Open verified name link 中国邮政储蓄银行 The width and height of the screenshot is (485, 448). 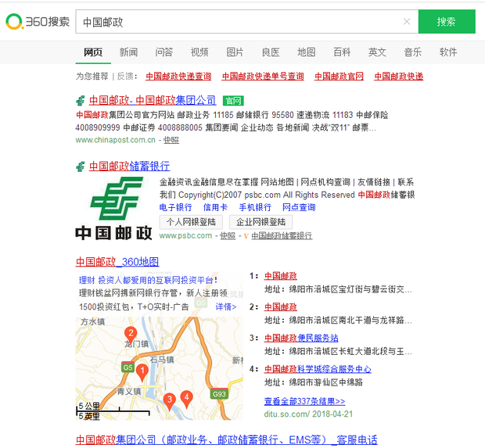(282, 236)
